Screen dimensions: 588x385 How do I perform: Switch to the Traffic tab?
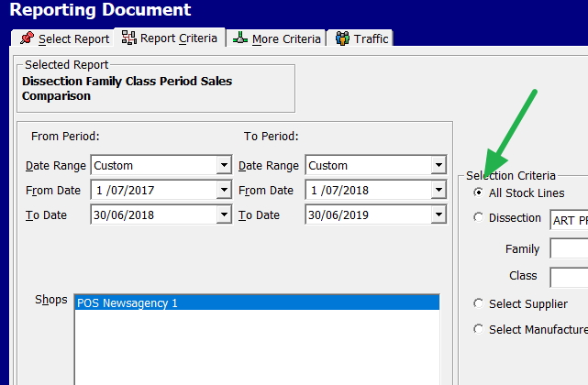pos(360,38)
